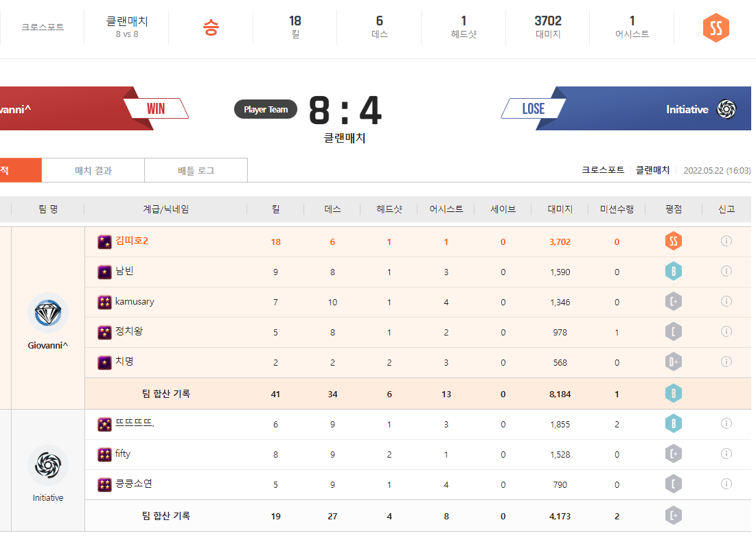The height and width of the screenshot is (542, 756).
Task: Click rank icon beside 쿵쿵소연
Action: (x=104, y=484)
